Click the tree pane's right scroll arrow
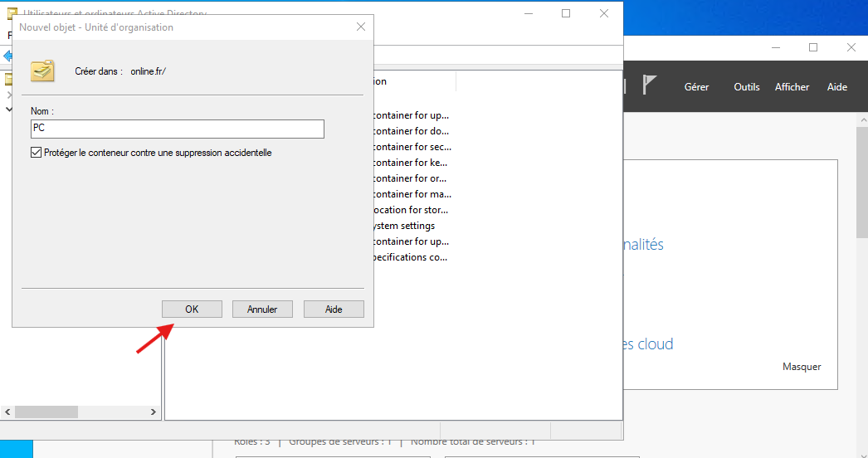868x458 pixels. [x=154, y=412]
